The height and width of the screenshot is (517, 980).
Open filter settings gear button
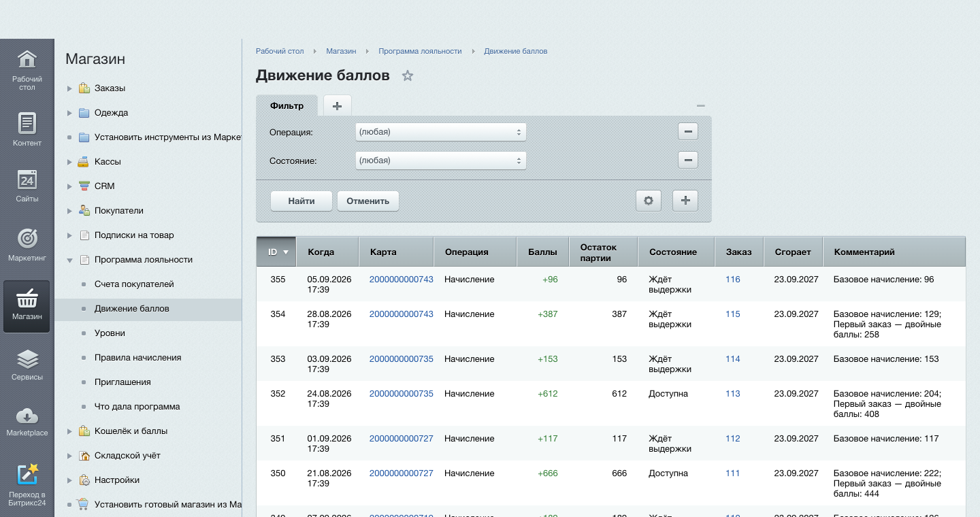pyautogui.click(x=649, y=201)
